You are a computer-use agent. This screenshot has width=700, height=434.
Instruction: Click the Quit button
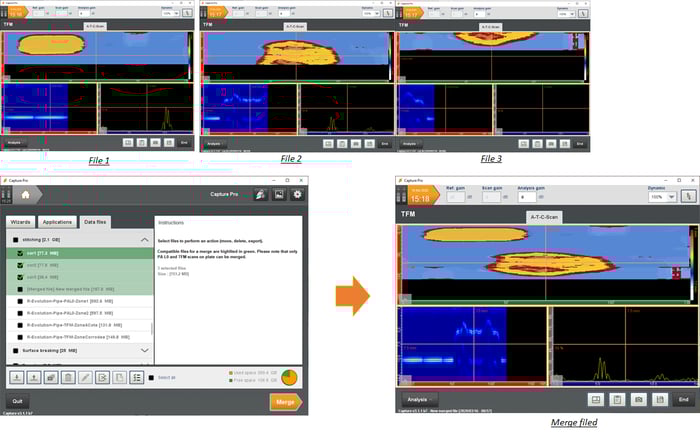[x=17, y=401]
